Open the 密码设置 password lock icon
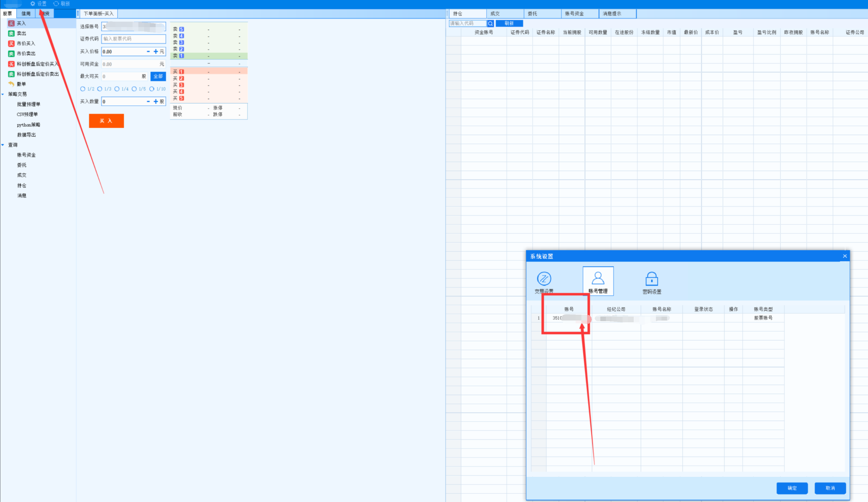 (651, 279)
